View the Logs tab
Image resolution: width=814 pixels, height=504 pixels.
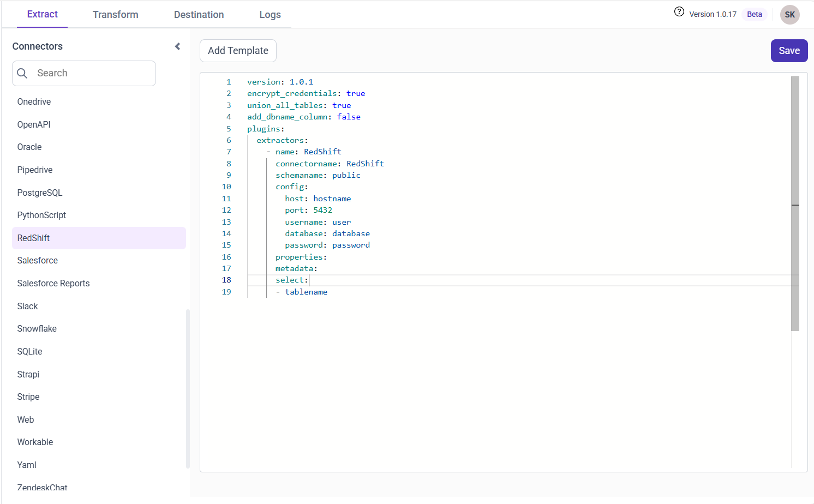[270, 15]
